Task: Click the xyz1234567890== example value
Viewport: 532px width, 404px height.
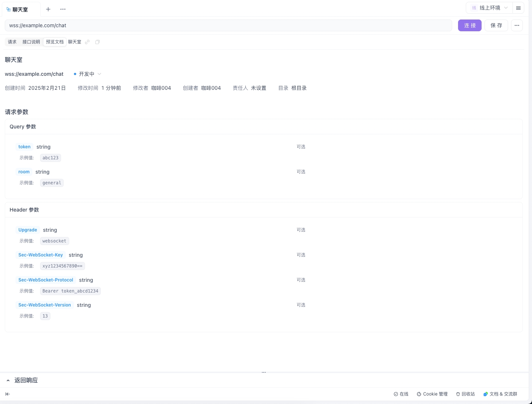Action: click(63, 266)
